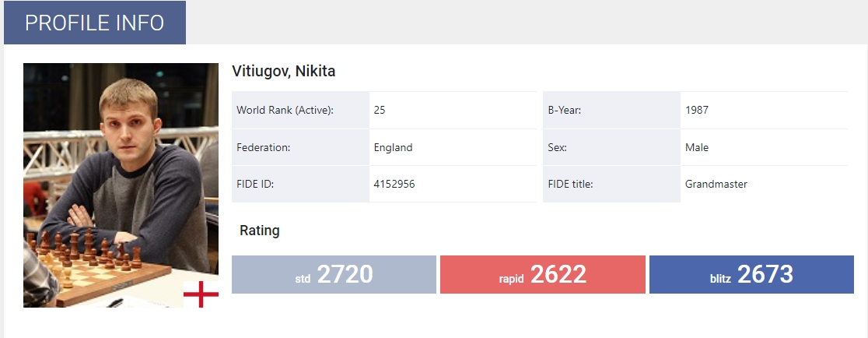
Task: Select the Male value cell
Action: tap(697, 147)
